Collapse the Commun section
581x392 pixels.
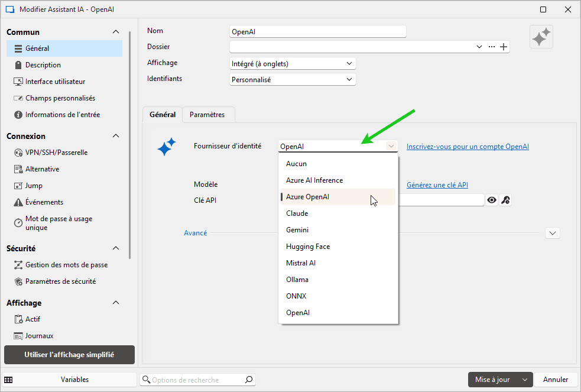point(116,32)
